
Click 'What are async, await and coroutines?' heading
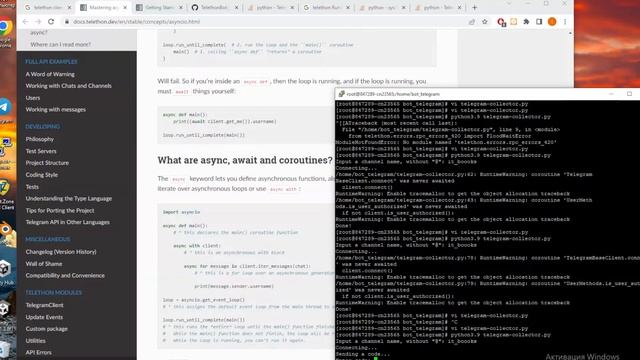[245, 160]
